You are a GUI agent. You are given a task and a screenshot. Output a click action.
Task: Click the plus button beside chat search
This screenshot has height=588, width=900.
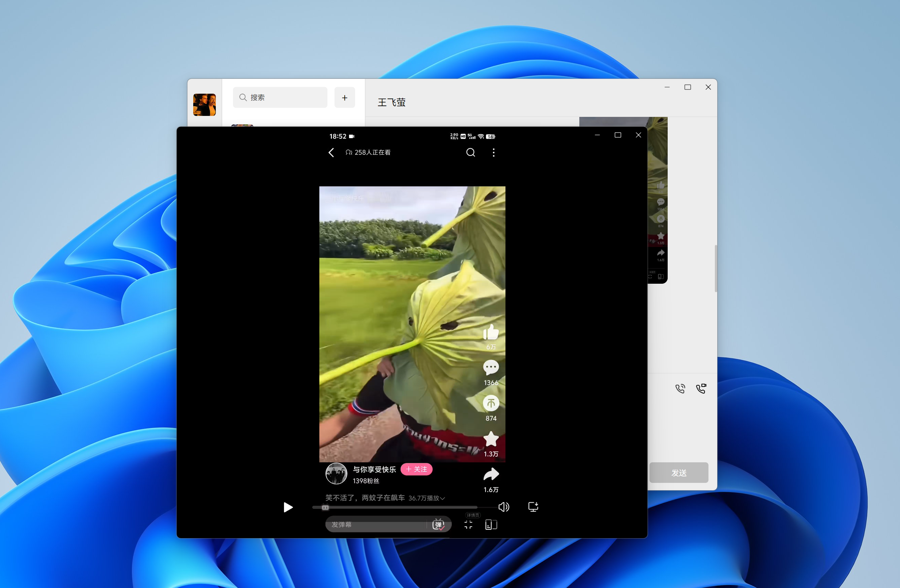[345, 97]
